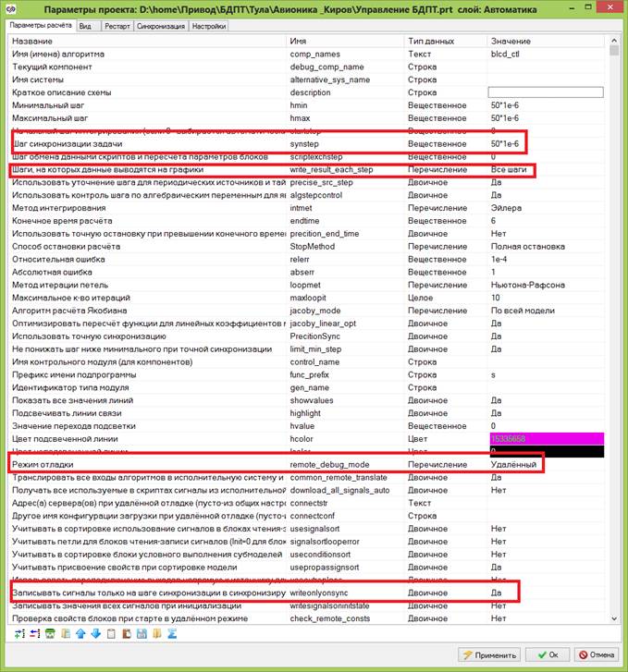Open the Удалённый debug mode value
The height and width of the screenshot is (672, 628).
pyautogui.click(x=513, y=463)
